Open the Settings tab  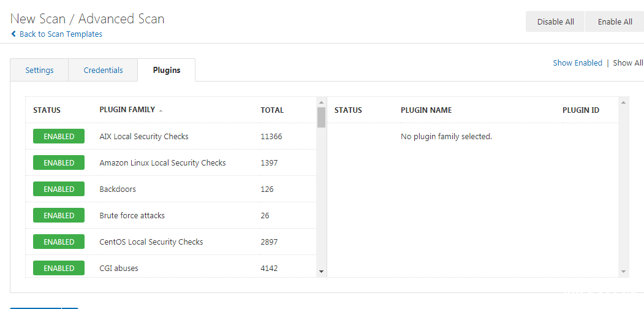[x=39, y=71]
